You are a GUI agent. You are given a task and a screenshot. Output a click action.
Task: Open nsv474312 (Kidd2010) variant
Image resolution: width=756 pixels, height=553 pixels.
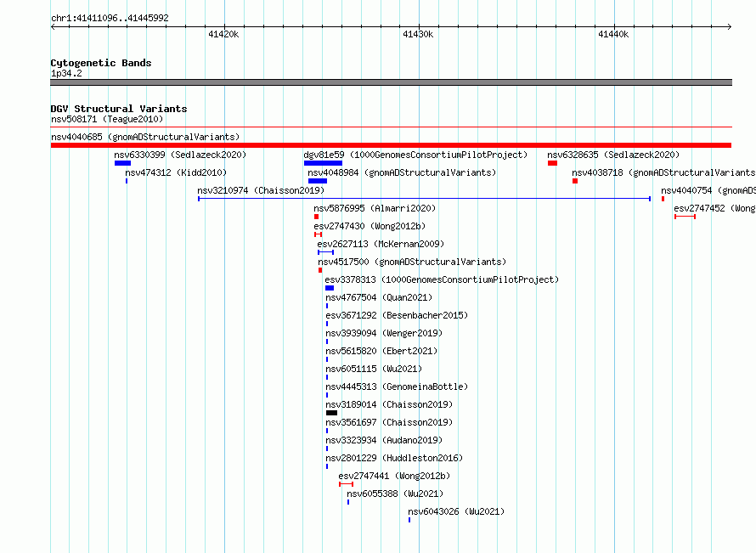[176, 172]
